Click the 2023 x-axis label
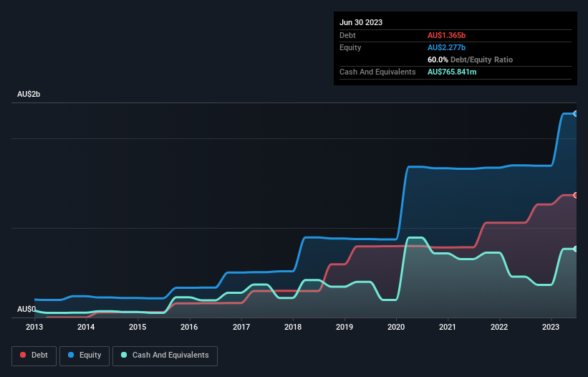 coord(551,327)
